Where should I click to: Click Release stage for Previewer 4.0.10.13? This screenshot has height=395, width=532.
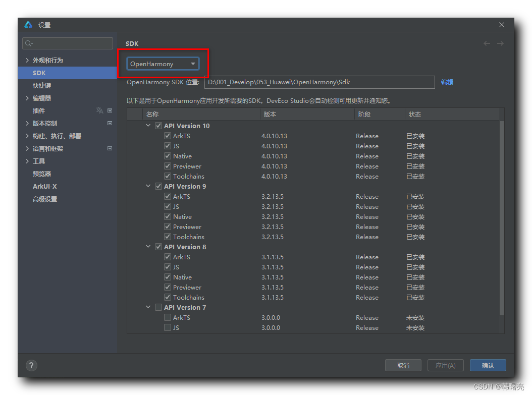[367, 166]
